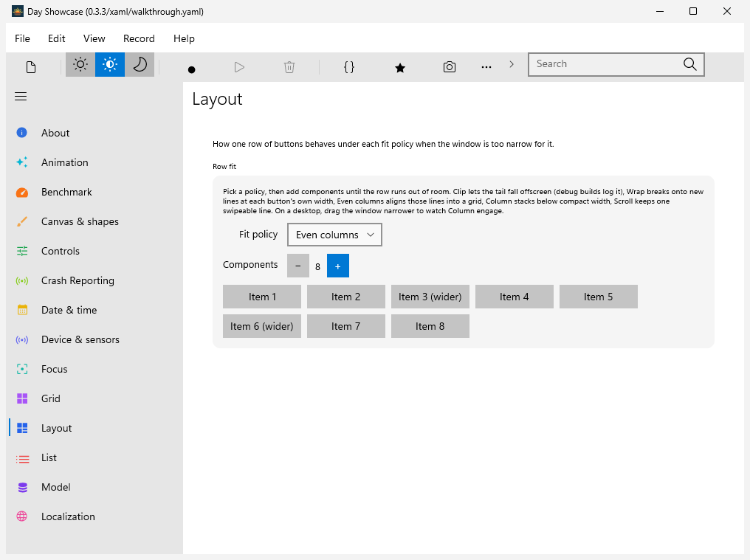Open the Record menu
The image size is (750, 560).
(139, 39)
